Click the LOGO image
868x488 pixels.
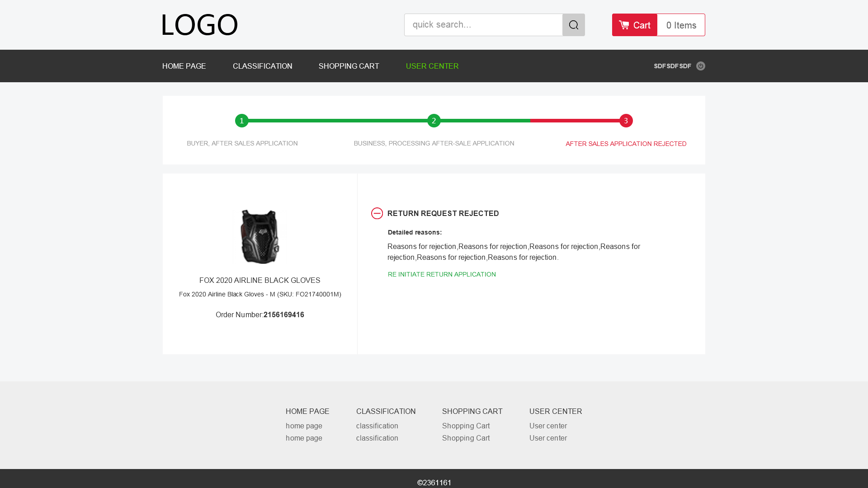click(199, 25)
